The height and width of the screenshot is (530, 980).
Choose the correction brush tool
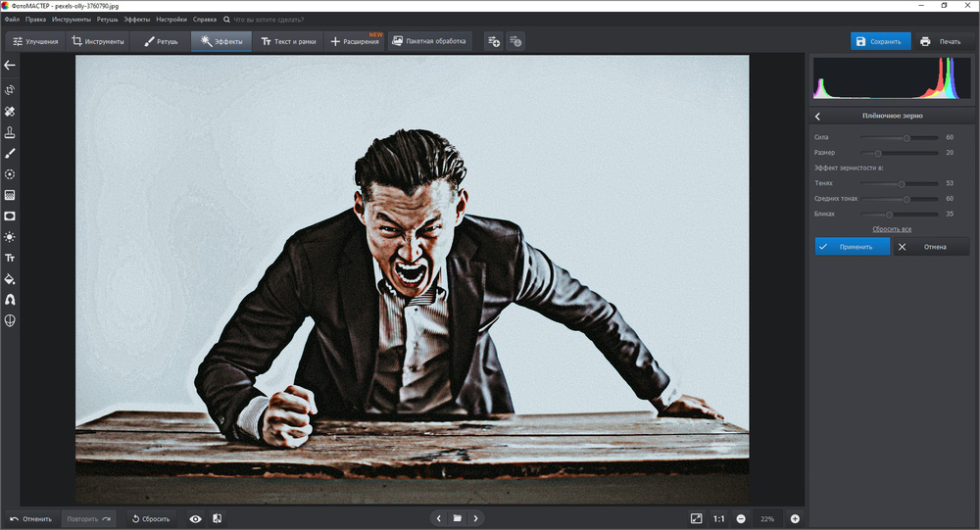coord(10,153)
